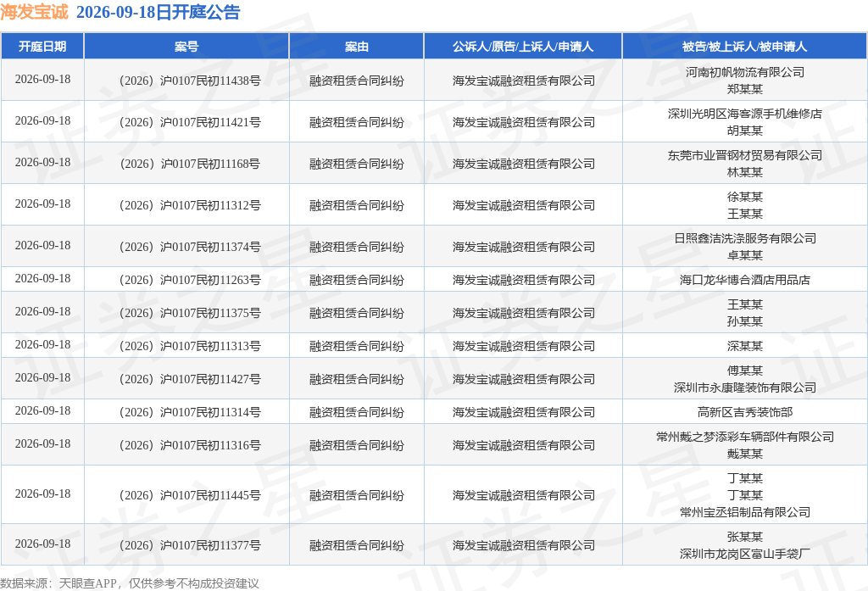Click the date in the 11438号 row
Image resolution: width=868 pixels, height=591 pixels.
(42, 79)
